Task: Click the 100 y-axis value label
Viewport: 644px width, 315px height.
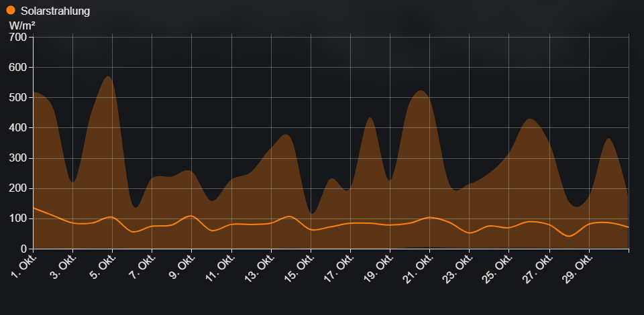Action: (17, 218)
